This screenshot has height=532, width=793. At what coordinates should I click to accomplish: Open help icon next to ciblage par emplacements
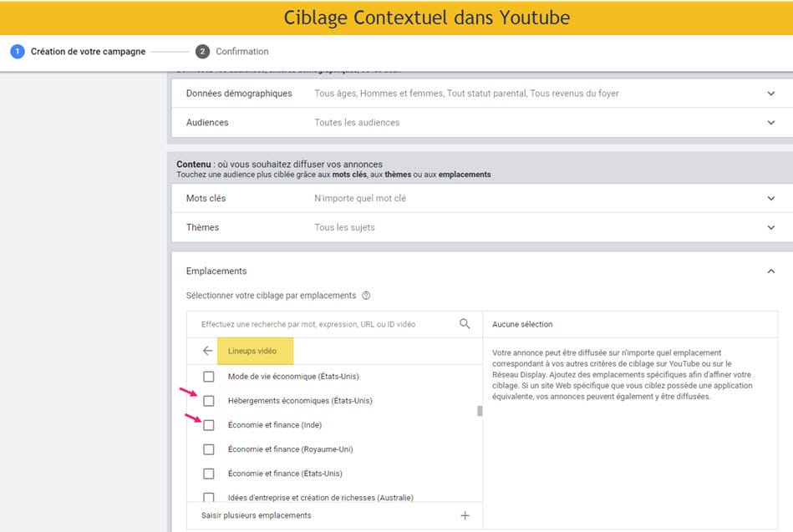(x=366, y=296)
